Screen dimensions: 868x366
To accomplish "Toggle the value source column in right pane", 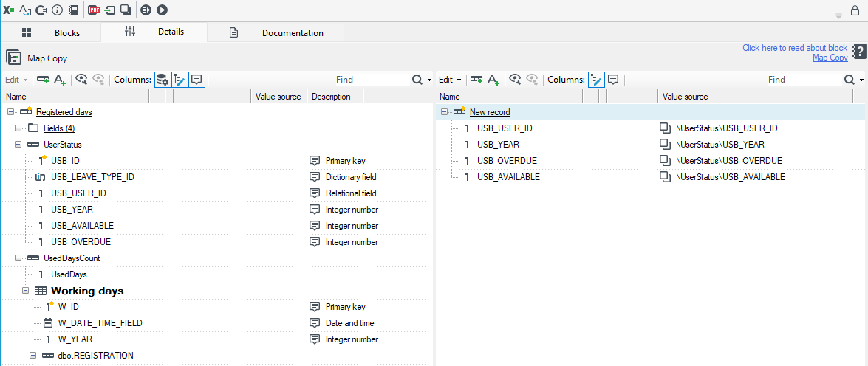I will [596, 80].
